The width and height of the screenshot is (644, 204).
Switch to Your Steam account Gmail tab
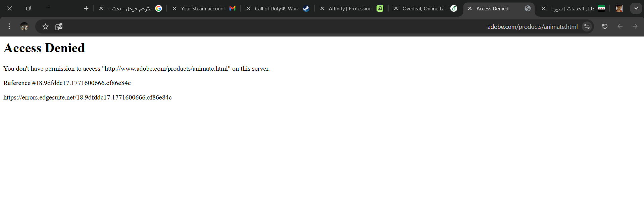[x=203, y=9]
